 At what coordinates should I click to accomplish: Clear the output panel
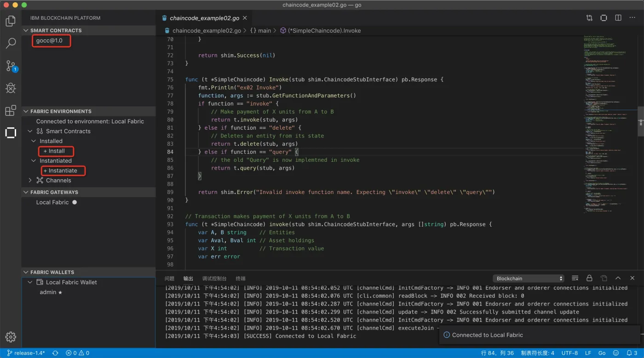[575, 278]
